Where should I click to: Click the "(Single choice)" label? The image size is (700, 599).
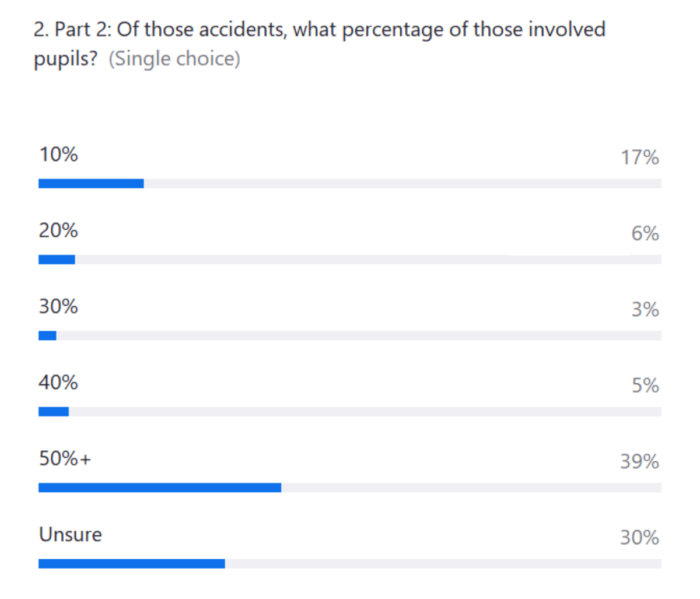coord(174,59)
